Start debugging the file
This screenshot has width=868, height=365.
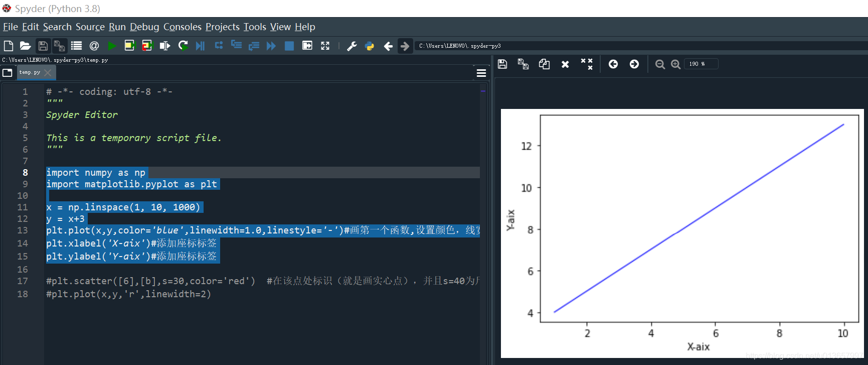coord(200,46)
